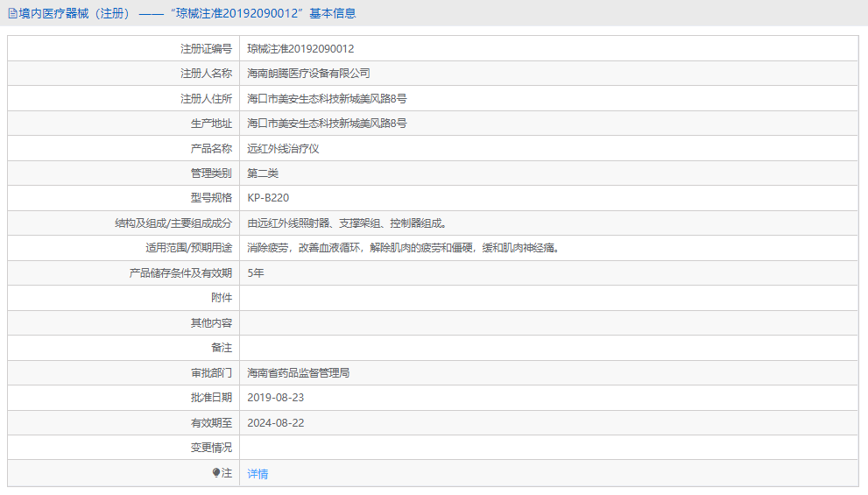Click the 其他内容 label
The height and width of the screenshot is (495, 868).
[211, 322]
